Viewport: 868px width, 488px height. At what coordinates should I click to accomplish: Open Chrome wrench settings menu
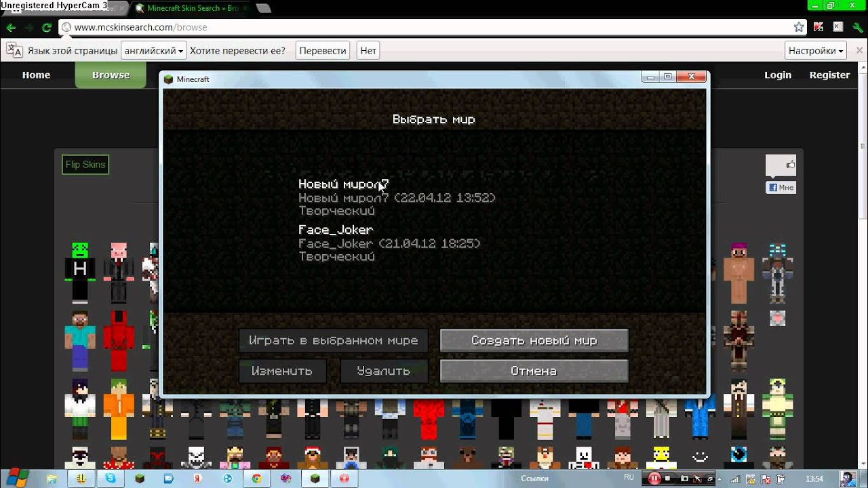[x=857, y=27]
